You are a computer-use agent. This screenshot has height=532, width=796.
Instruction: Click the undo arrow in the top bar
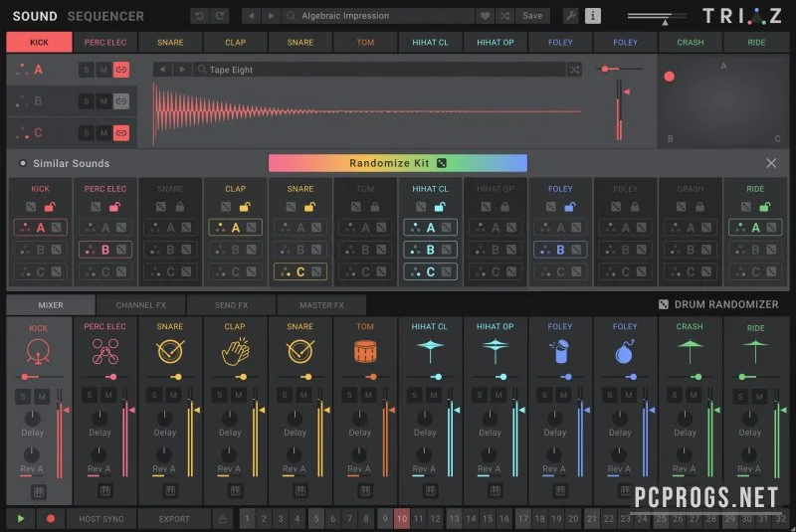[200, 16]
